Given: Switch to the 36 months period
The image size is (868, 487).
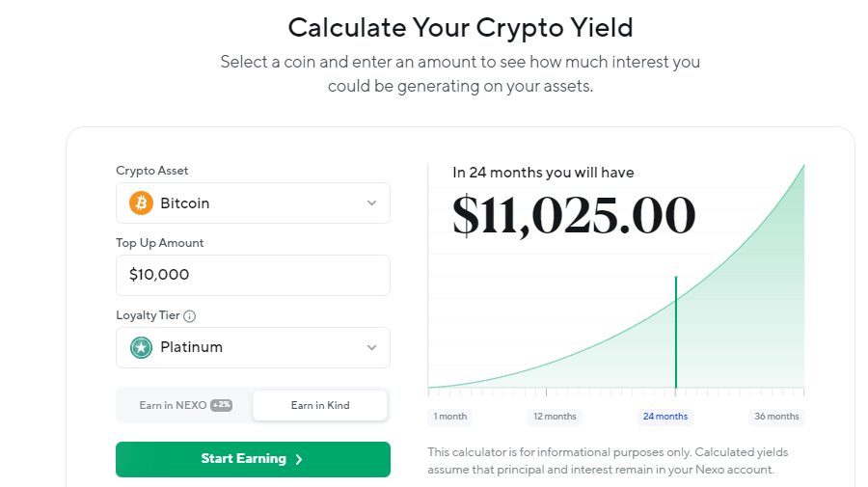Looking at the screenshot, I should coord(776,417).
